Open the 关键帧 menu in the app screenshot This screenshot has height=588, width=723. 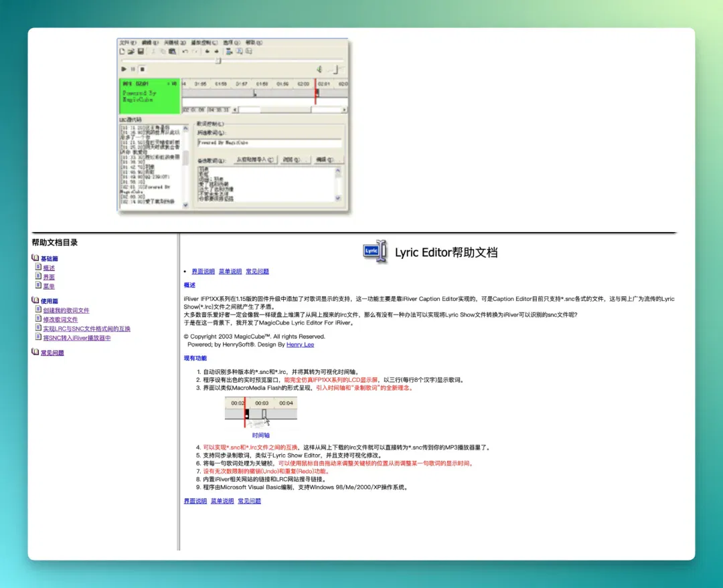pyautogui.click(x=175, y=43)
